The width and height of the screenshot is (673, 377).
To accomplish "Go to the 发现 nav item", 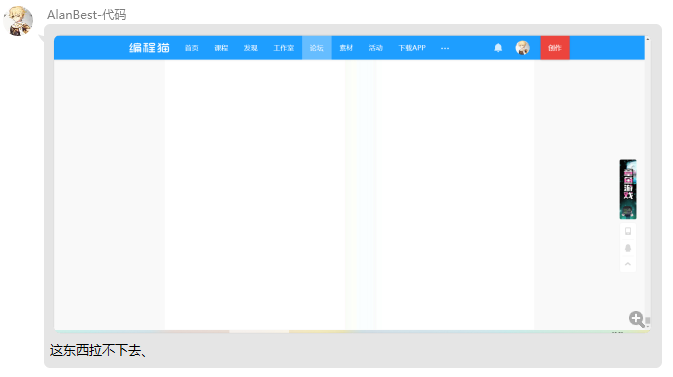I will (251, 48).
